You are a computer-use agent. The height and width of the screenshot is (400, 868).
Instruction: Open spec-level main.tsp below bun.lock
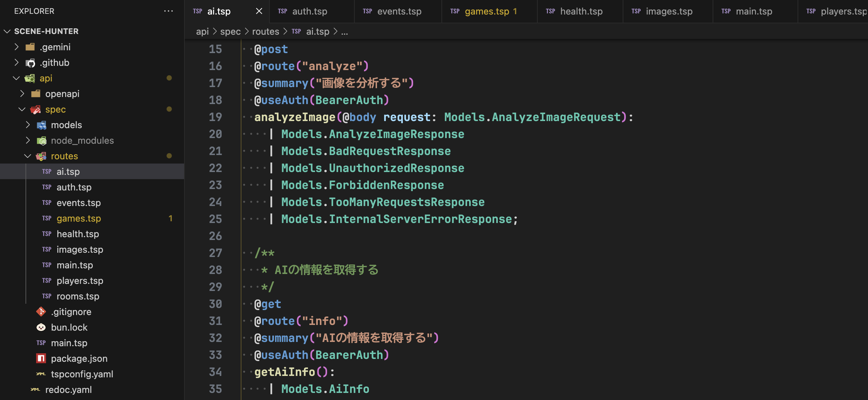point(92,343)
